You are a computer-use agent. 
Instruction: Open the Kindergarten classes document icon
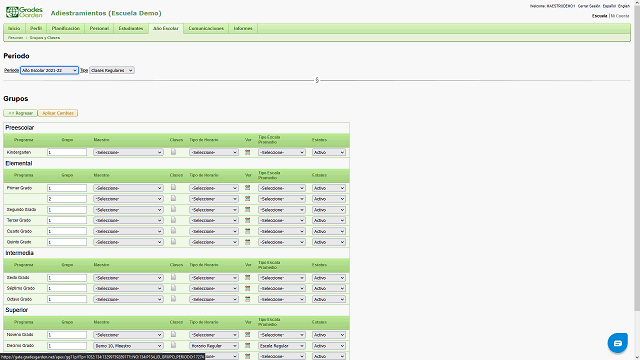[173, 152]
